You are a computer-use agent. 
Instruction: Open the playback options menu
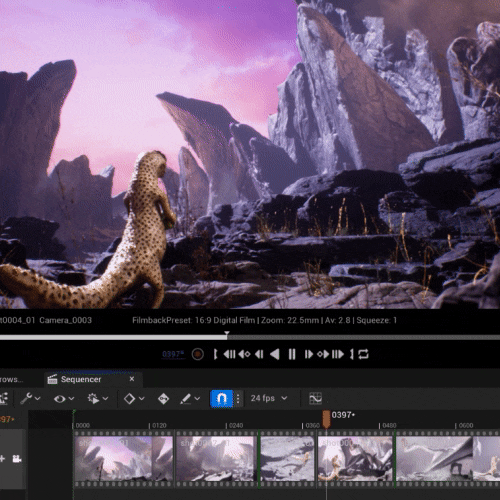click(x=97, y=399)
